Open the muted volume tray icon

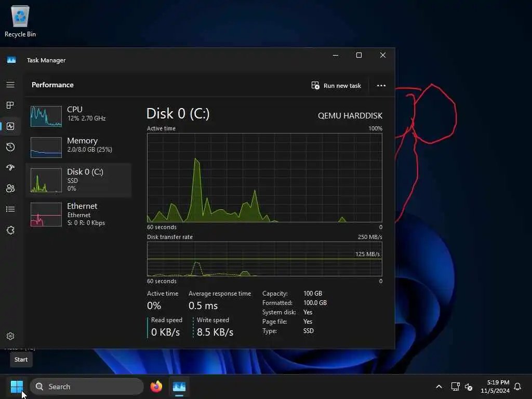(469, 387)
